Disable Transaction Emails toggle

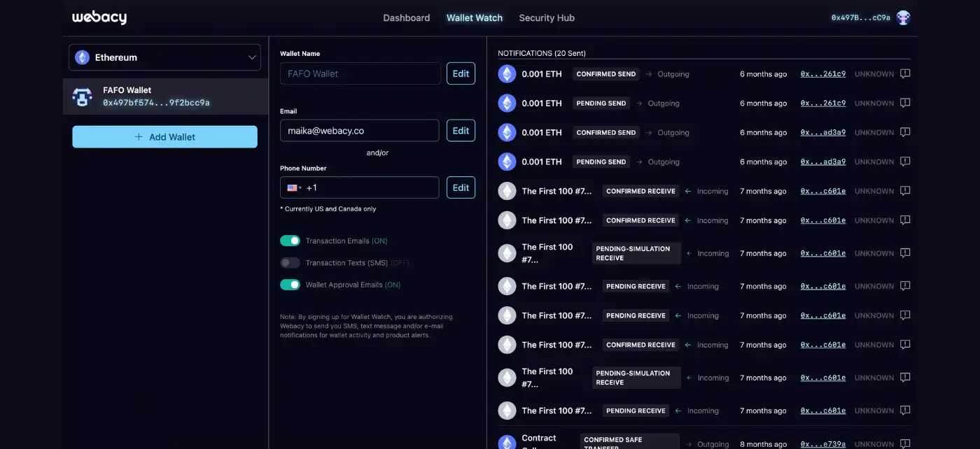click(290, 241)
